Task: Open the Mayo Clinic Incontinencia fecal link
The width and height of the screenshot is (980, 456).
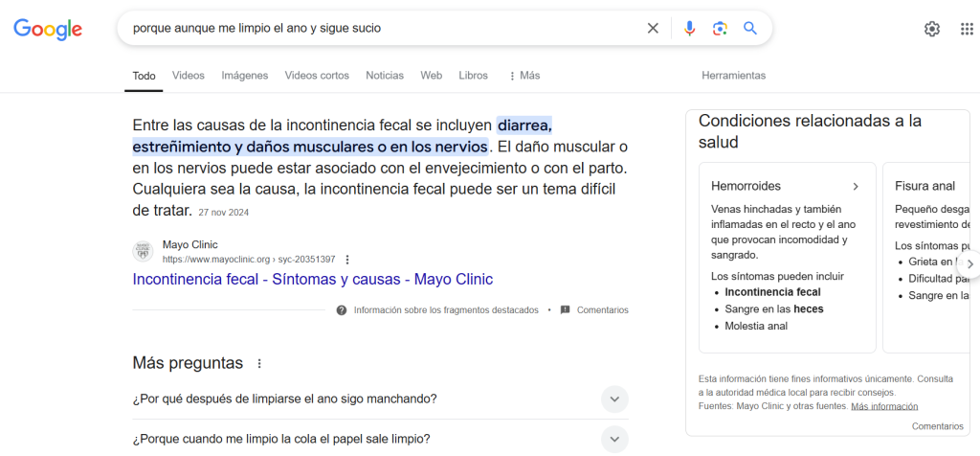Action: (312, 280)
